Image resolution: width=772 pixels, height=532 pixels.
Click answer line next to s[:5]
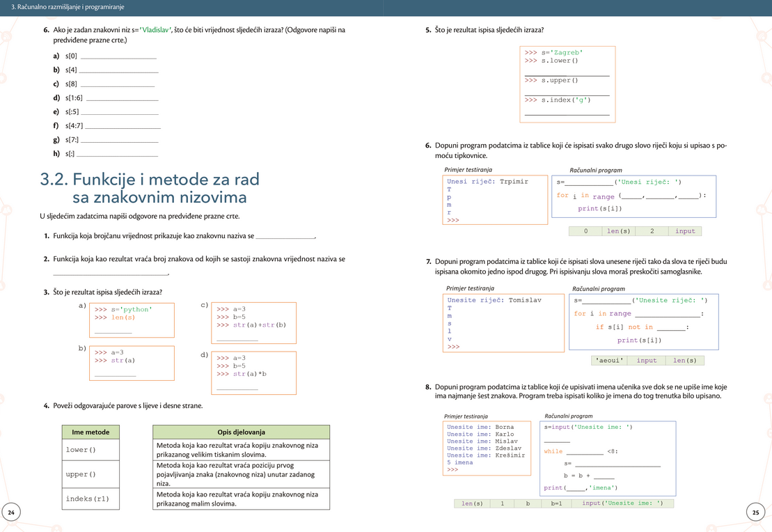coord(120,114)
